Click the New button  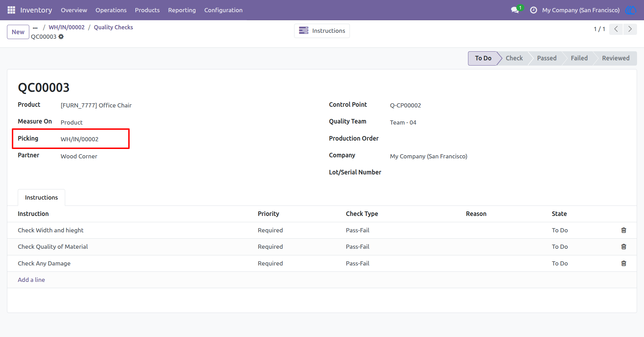(x=18, y=32)
